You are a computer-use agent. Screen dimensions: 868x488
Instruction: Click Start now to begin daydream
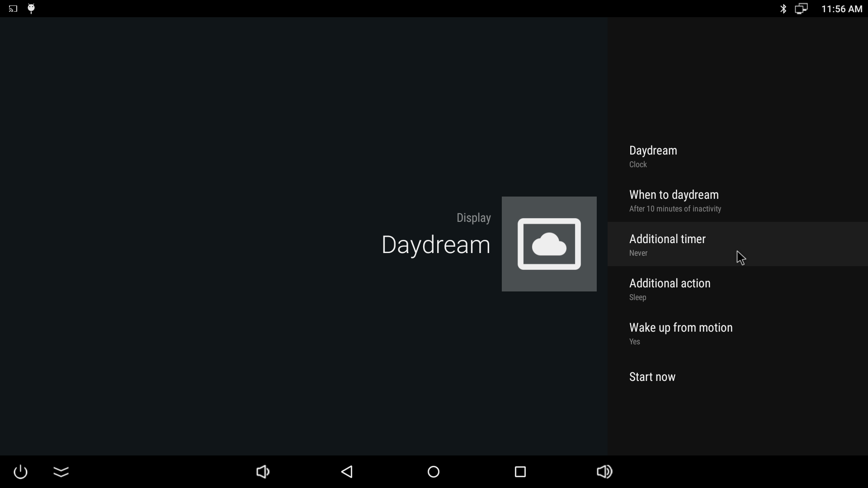tap(738, 377)
